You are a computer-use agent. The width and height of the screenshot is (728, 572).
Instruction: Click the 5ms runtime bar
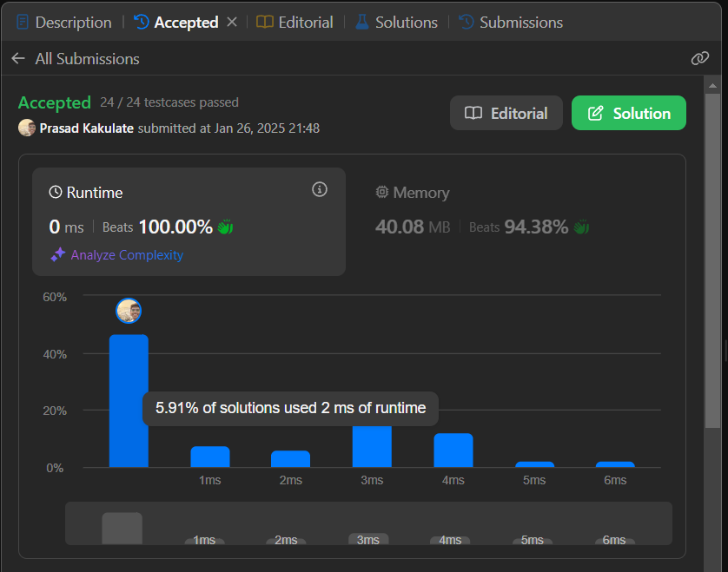(534, 464)
